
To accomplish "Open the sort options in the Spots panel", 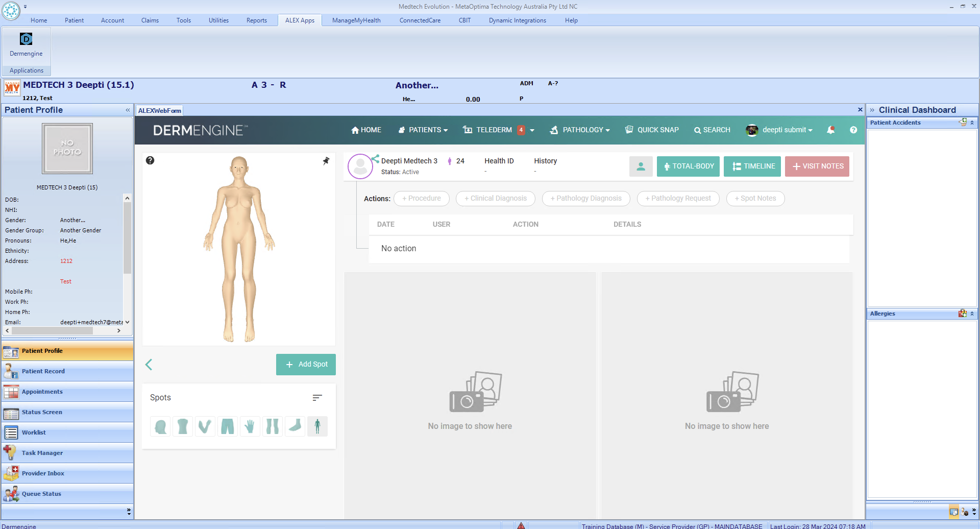I will 317,397.
